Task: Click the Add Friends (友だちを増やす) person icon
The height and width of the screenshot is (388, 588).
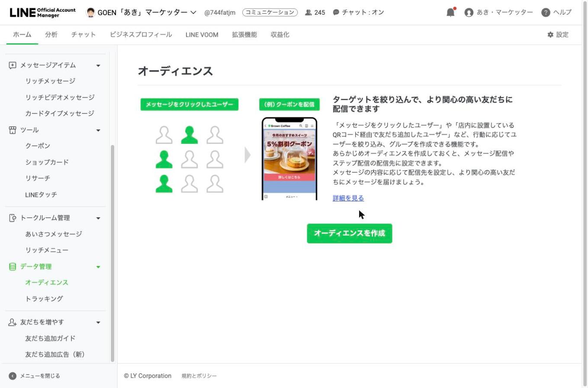Action: [13, 322]
